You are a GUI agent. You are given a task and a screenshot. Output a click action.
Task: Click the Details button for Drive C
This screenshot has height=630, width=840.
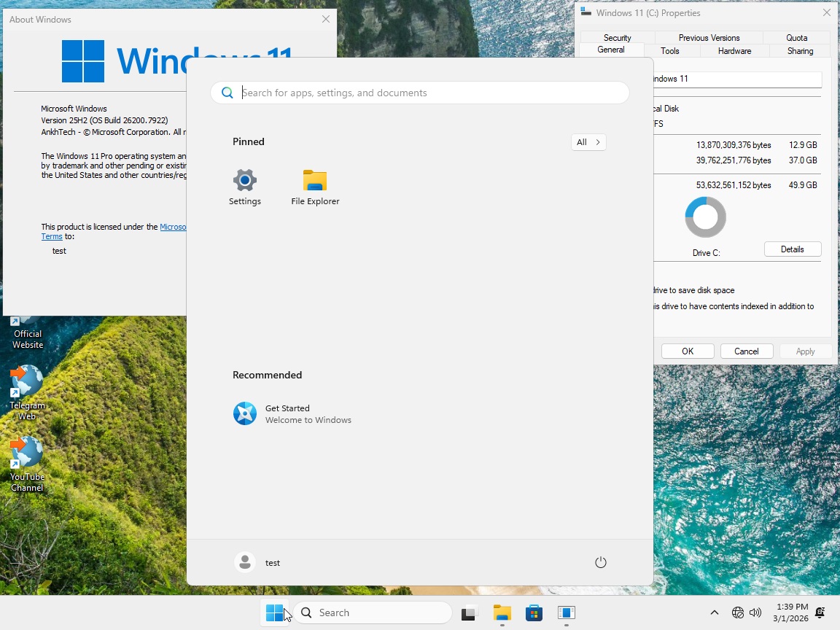792,249
